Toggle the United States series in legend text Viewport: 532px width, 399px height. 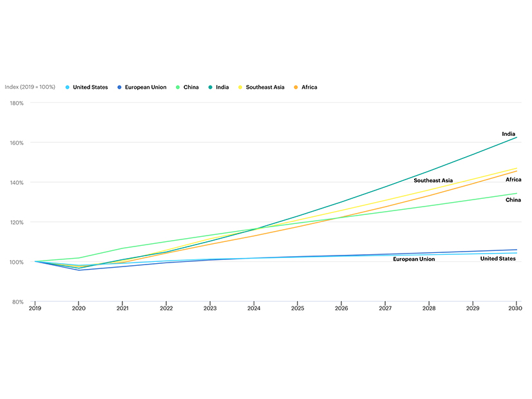[x=90, y=87]
